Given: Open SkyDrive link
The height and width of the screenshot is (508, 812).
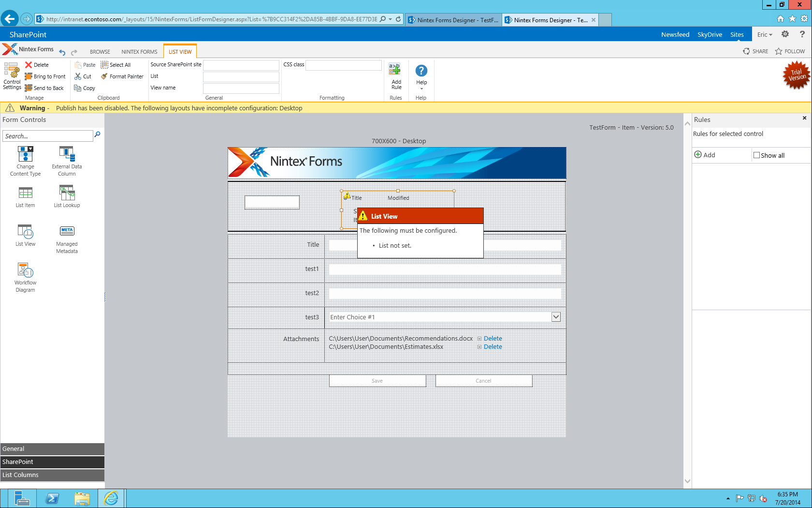Looking at the screenshot, I should tap(710, 34).
